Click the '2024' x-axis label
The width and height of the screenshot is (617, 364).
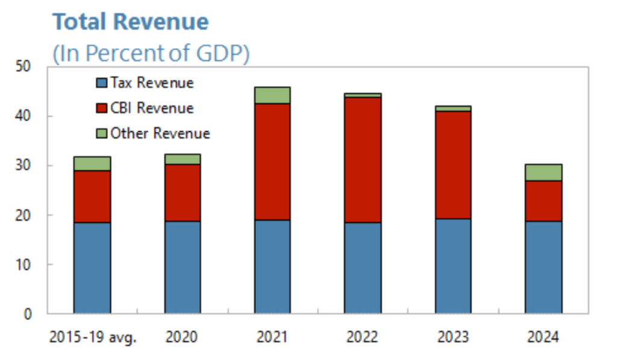pyautogui.click(x=543, y=337)
